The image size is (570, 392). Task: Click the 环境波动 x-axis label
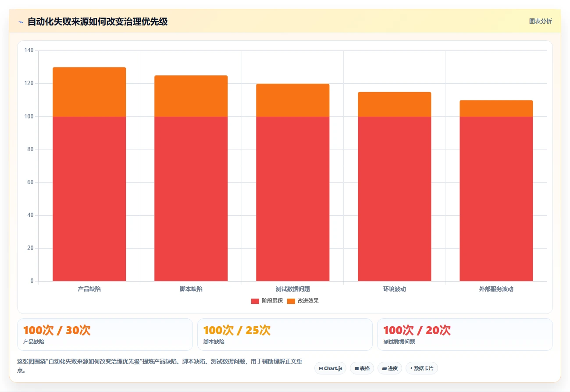pyautogui.click(x=395, y=289)
